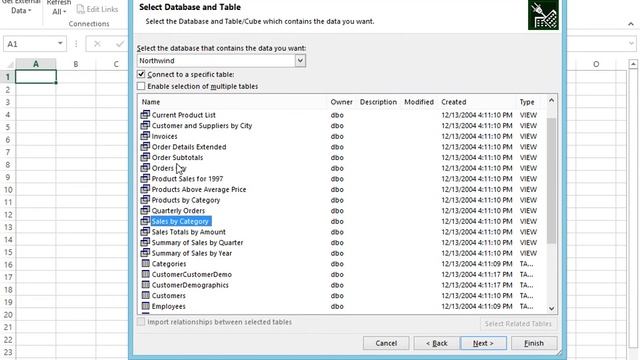Screen dimensions: 640x360
Task: Select Sales Totals by Amount row
Action: [342, 231]
